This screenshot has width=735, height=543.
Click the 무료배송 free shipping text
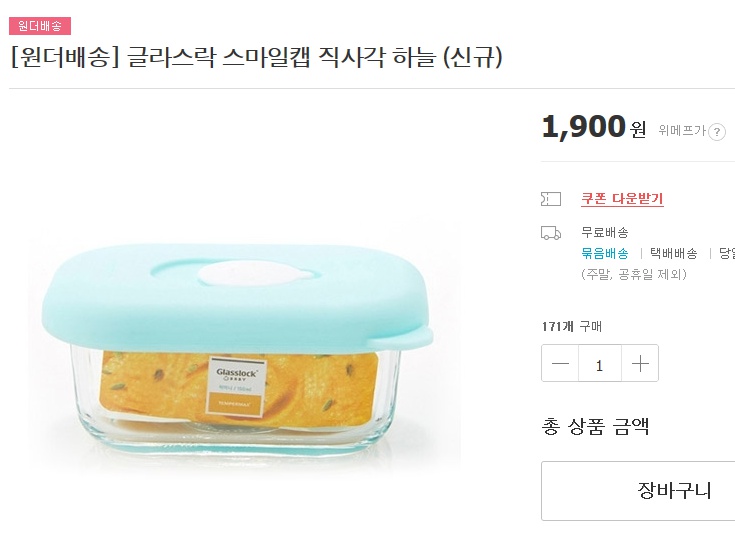coord(605,232)
